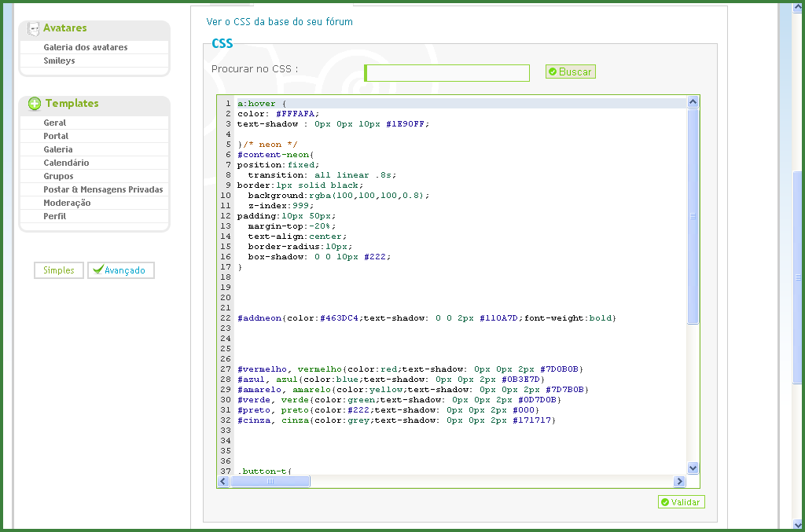Click the up arrow of the CSS editor scrollbar
The height and width of the screenshot is (532, 805).
693,102
